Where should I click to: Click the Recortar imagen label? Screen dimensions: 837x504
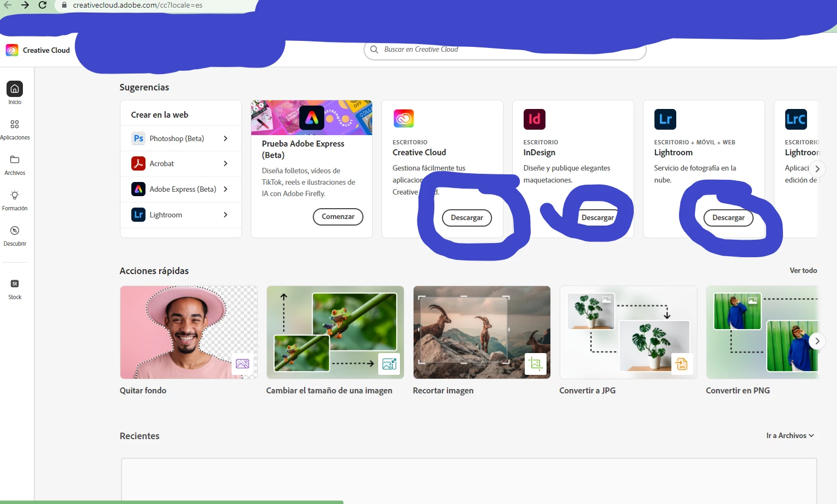coord(443,391)
